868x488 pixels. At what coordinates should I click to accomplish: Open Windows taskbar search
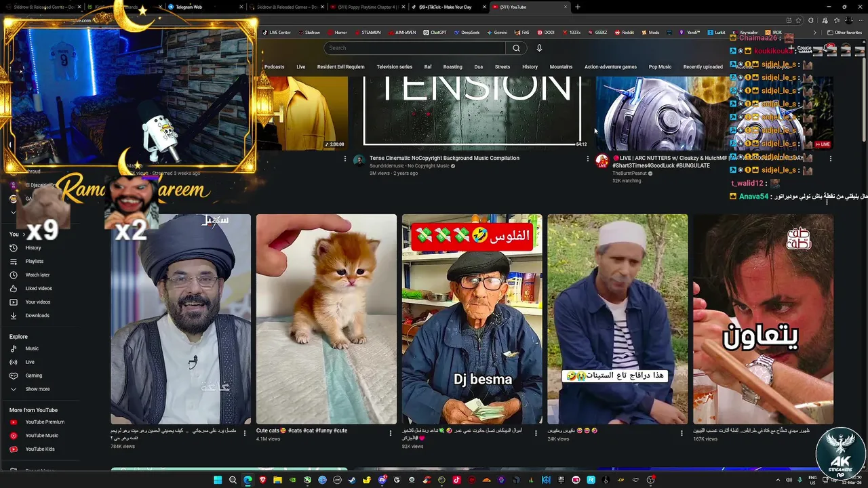click(233, 480)
